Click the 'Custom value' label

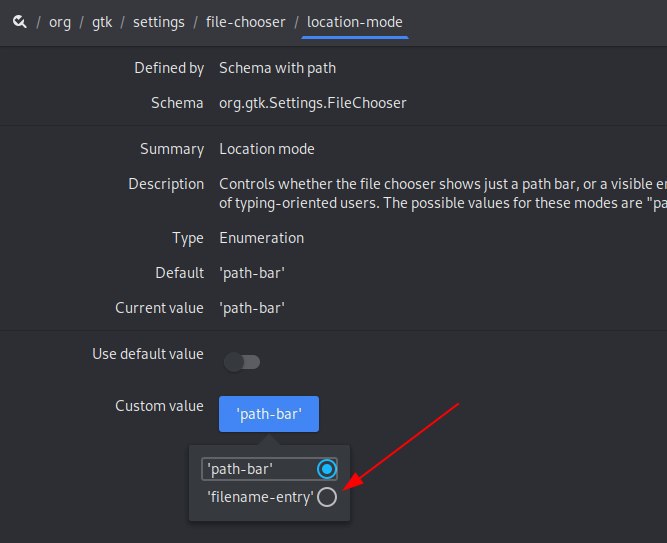tap(159, 406)
